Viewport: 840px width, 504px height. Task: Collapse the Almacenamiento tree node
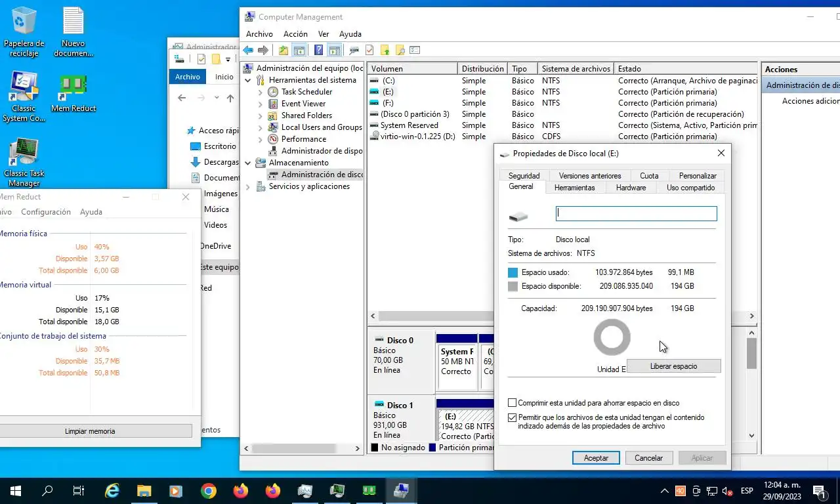click(248, 163)
